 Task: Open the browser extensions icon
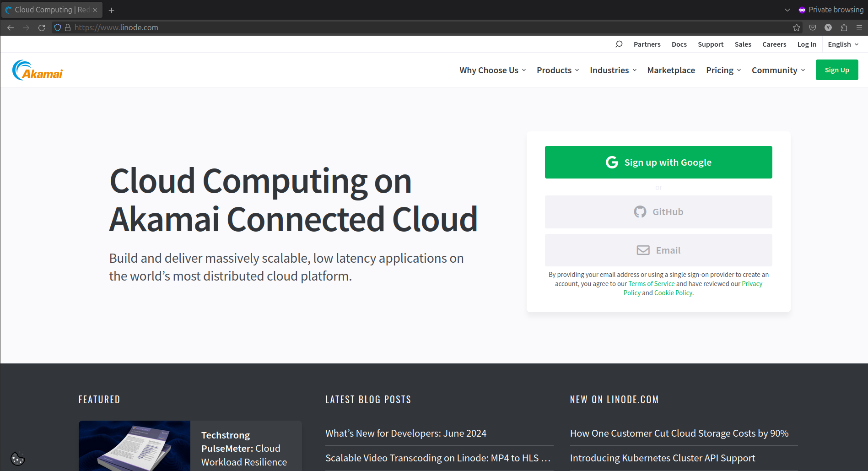point(844,27)
